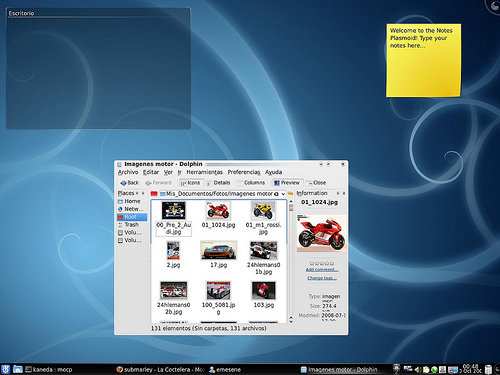Click the yellow Notes plasmoid
This screenshot has height=375, width=500.
click(424, 60)
